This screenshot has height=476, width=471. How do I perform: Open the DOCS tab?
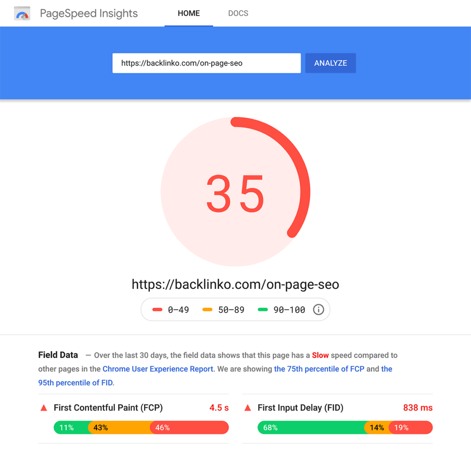point(238,13)
